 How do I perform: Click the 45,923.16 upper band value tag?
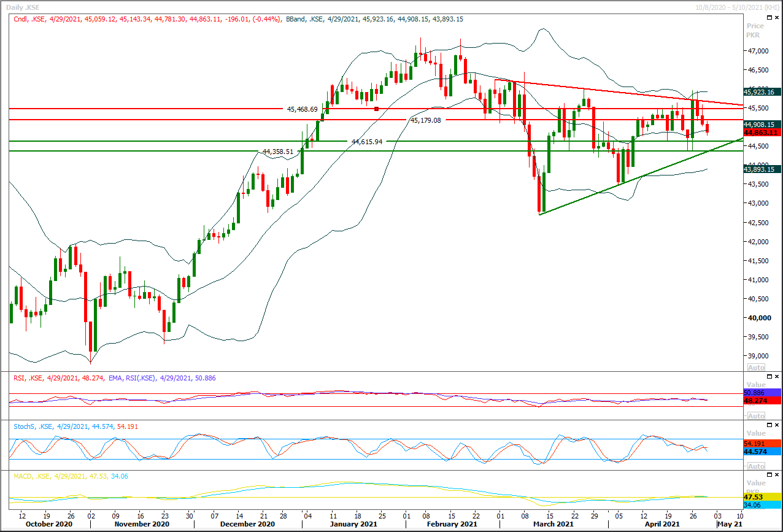coord(762,92)
